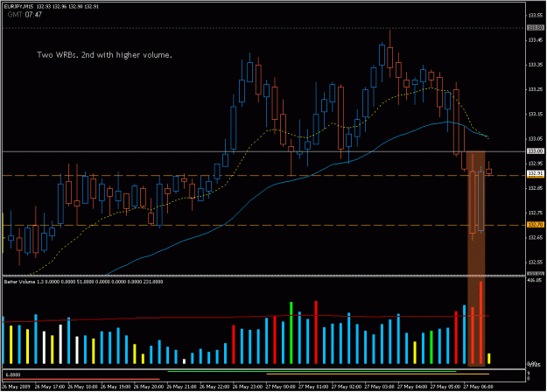Click the 6.0000 value in the bottom indicator
547x392 pixels.
click(13, 374)
